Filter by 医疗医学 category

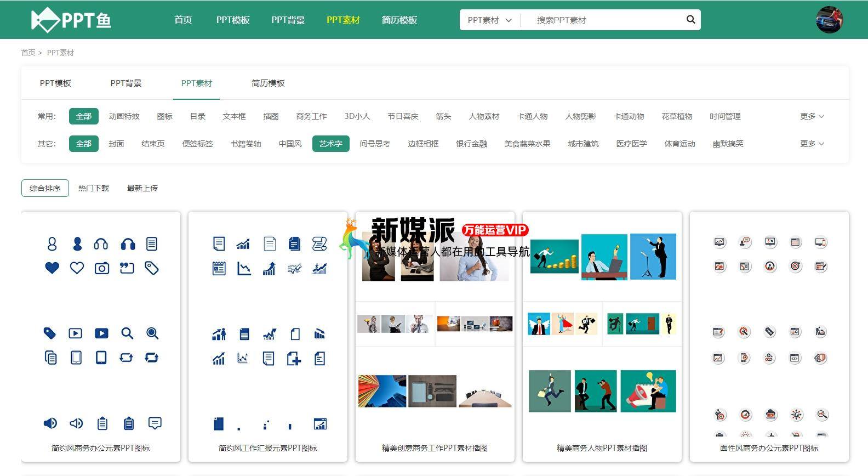tap(631, 144)
